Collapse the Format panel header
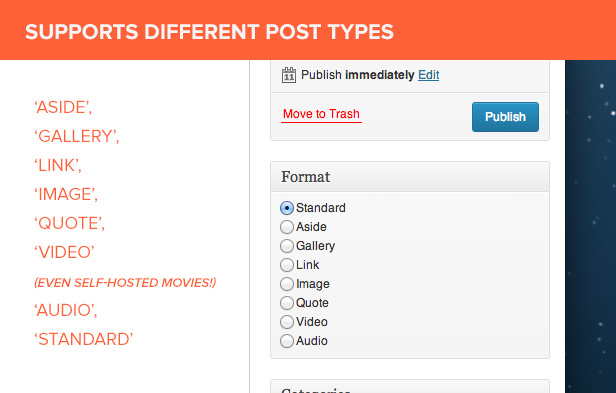616x393 pixels. click(x=410, y=177)
